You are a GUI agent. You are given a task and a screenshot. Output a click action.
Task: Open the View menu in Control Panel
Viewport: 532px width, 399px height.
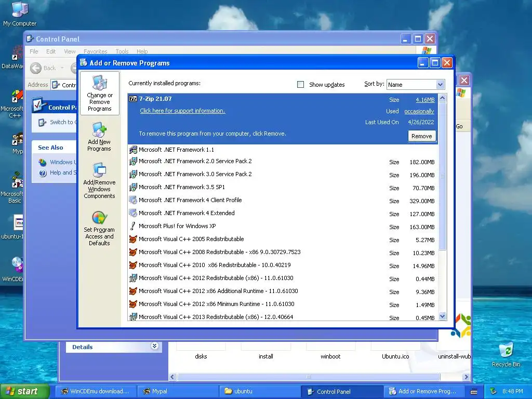[x=70, y=51]
